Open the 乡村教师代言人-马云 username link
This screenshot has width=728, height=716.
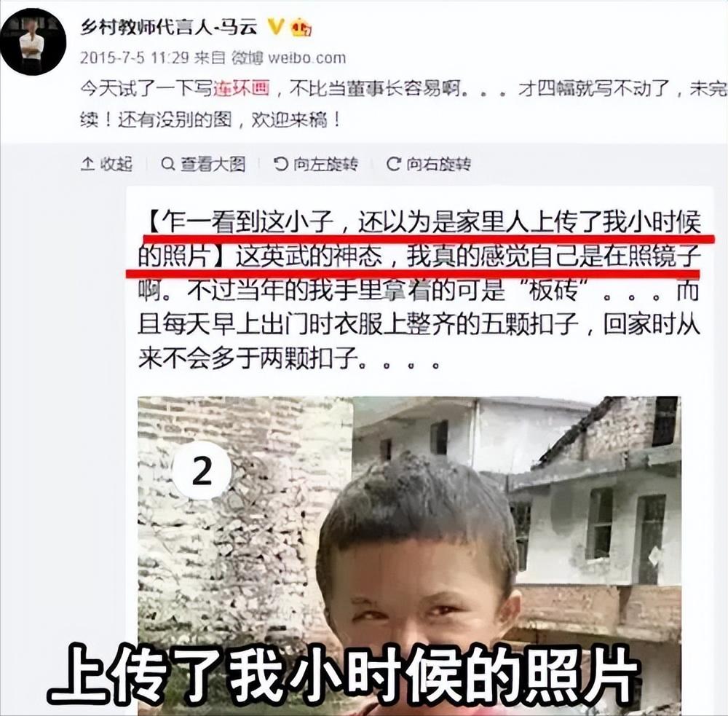coord(170,26)
